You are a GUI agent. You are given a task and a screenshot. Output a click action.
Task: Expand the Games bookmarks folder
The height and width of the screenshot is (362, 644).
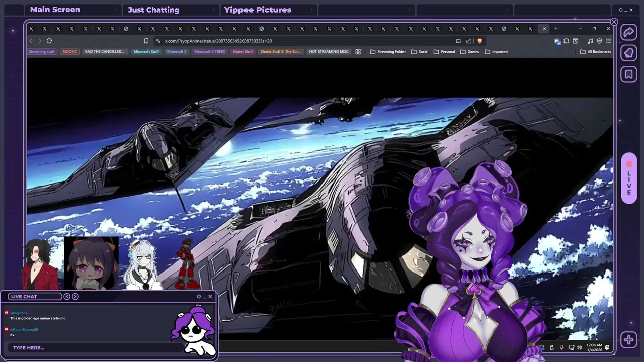tap(470, 51)
